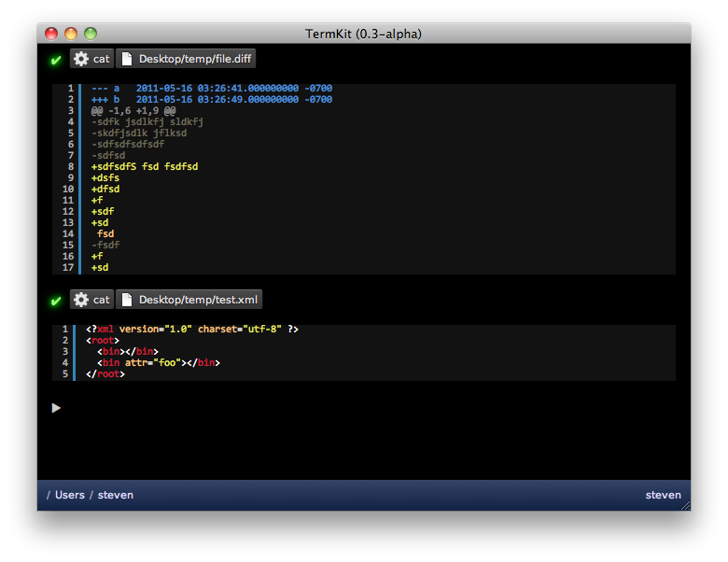Click the prompt triangle below the XML output
The height and width of the screenshot is (562, 728).
pyautogui.click(x=56, y=408)
